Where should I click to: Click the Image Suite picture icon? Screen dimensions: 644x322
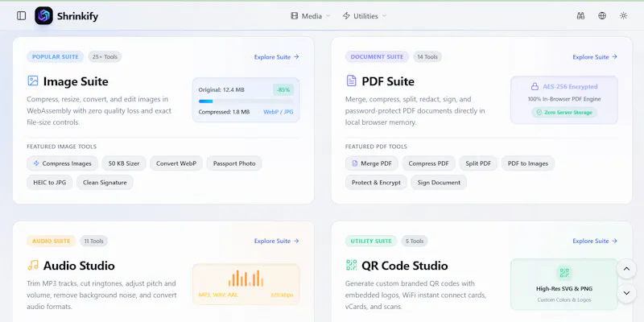click(33, 80)
